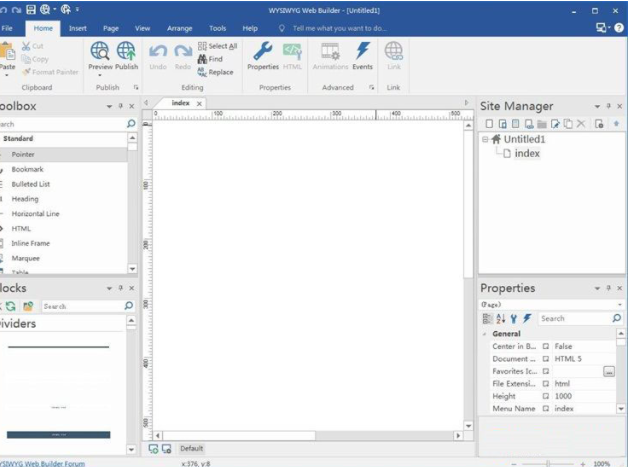Click the Default breakpoint button

coord(191,448)
